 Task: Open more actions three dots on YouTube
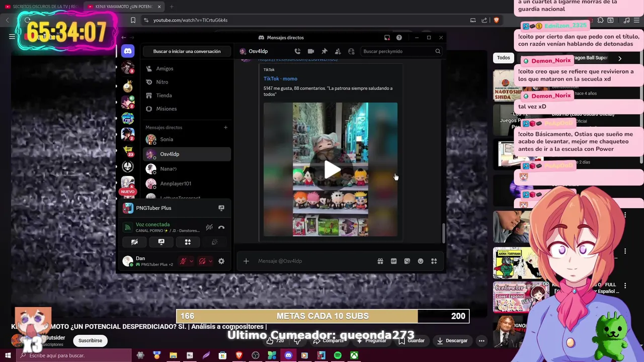pos(481,341)
